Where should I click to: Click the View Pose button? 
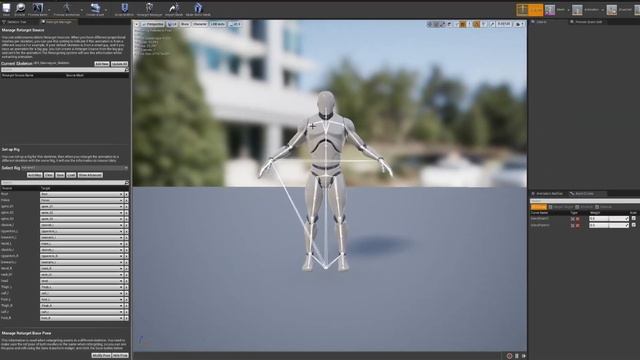[120, 356]
